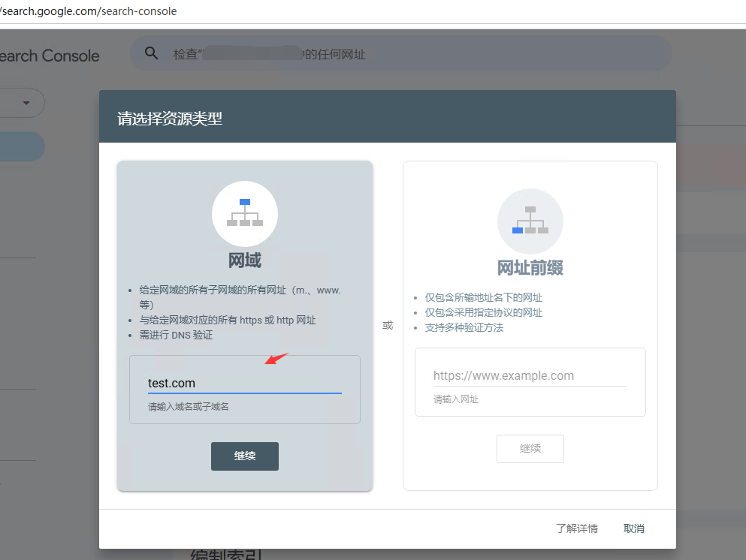Click the browser address bar URL
Image resolution: width=746 pixels, height=560 pixels.
click(x=90, y=11)
